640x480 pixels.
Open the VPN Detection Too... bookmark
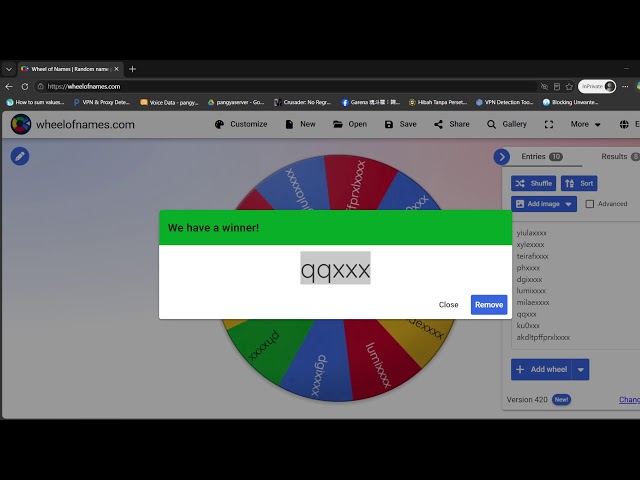pyautogui.click(x=504, y=102)
